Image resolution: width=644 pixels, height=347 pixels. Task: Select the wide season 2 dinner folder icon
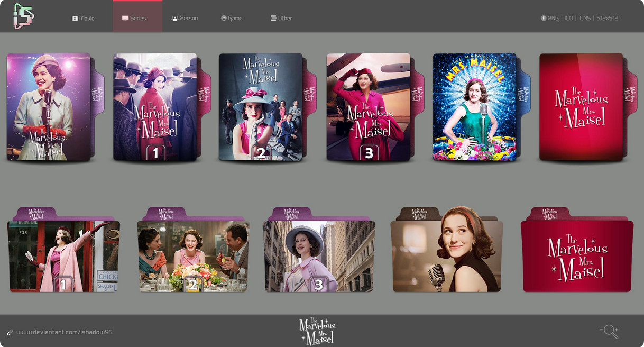pyautogui.click(x=193, y=250)
